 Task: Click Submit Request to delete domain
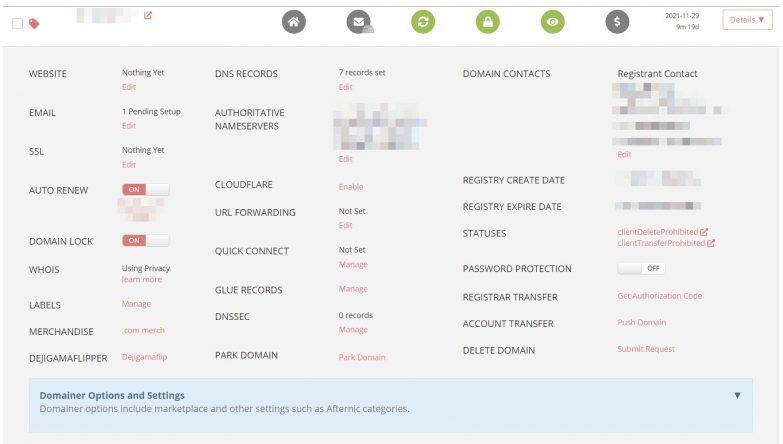646,349
